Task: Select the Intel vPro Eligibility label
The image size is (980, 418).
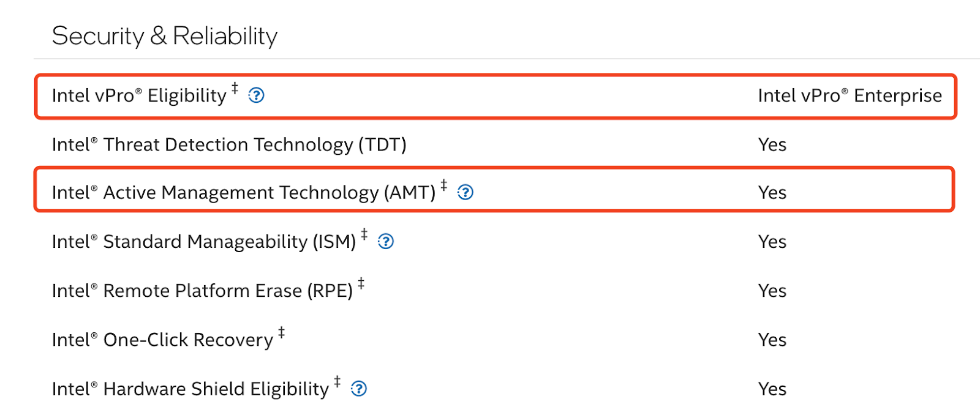Action: 139,96
